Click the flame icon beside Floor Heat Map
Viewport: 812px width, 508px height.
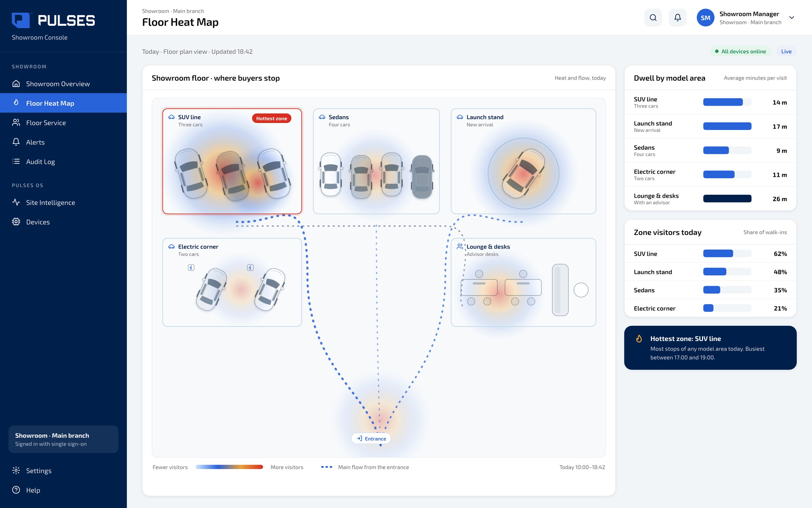pyautogui.click(x=16, y=103)
